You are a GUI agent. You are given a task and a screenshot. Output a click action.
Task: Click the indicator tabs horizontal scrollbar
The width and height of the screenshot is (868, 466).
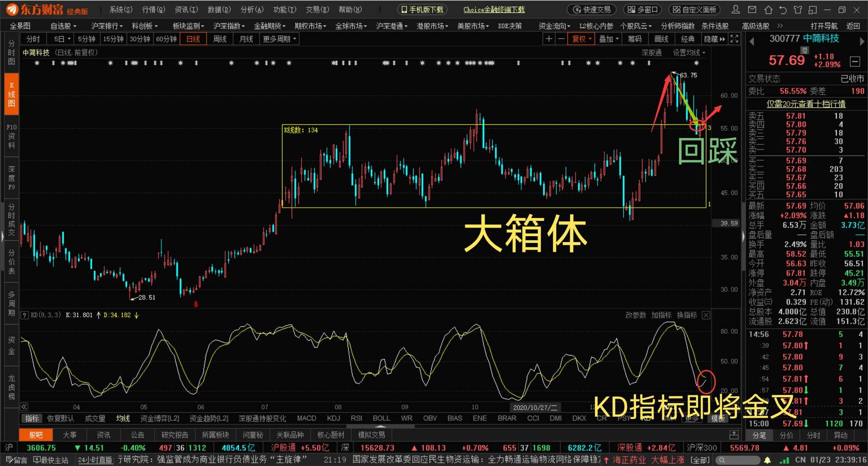click(380, 426)
